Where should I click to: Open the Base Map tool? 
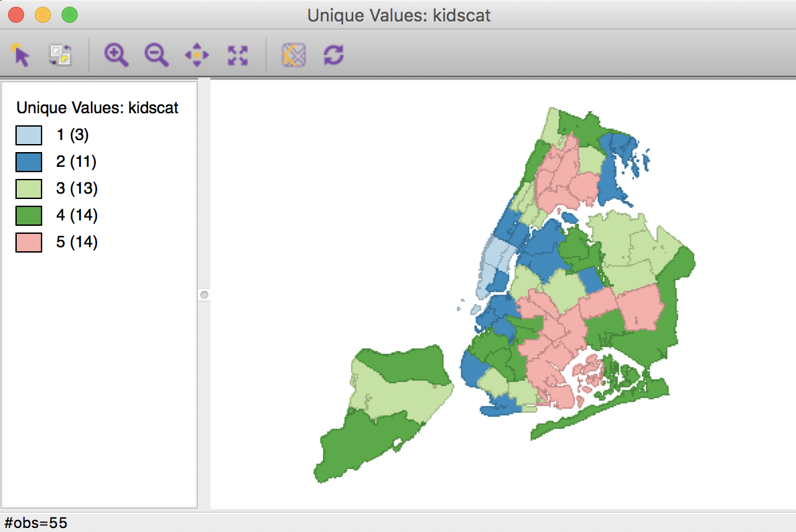(293, 55)
